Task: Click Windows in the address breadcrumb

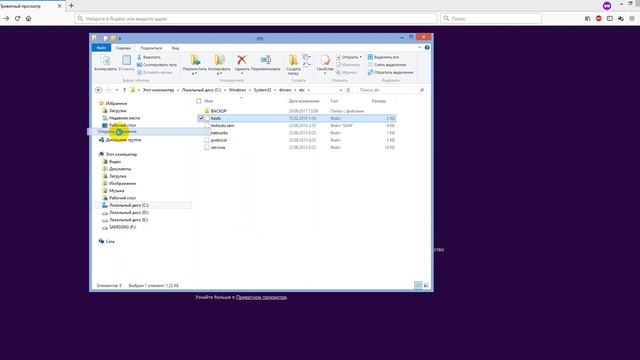Action: pos(237,90)
